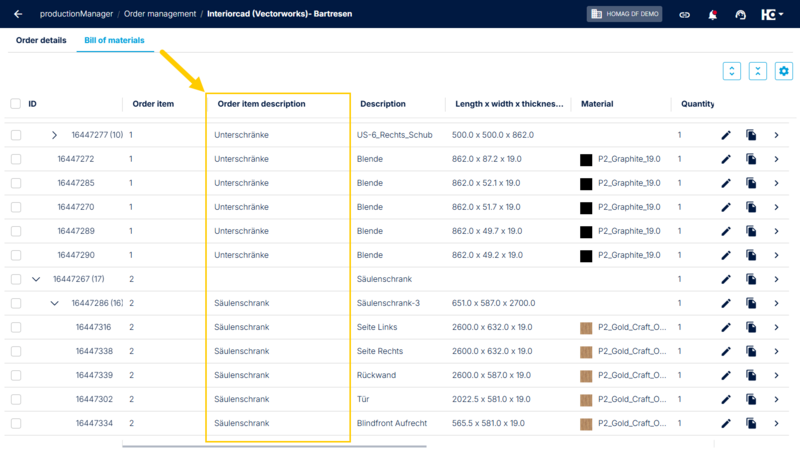The height and width of the screenshot is (450, 800).
Task: Duplicate row 16447270
Action: coord(751,207)
